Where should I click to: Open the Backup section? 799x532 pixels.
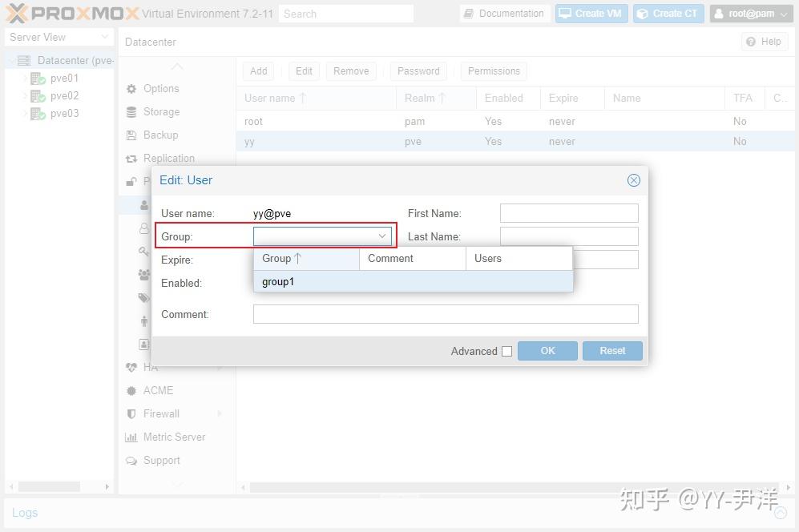(160, 135)
